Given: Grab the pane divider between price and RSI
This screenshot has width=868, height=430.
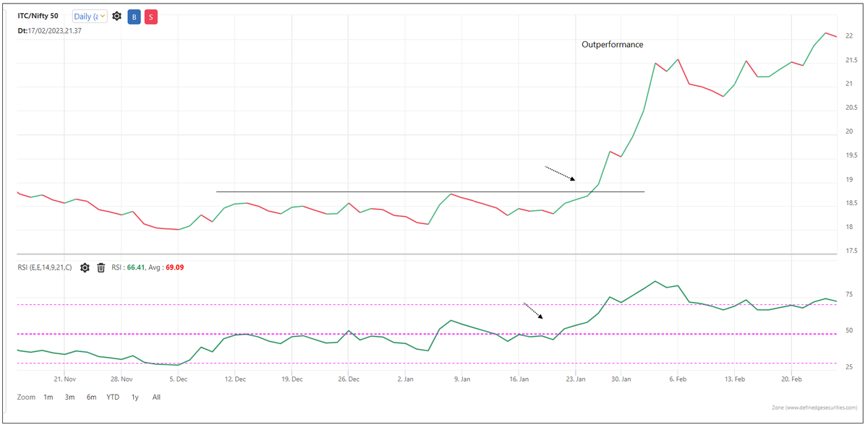Looking at the screenshot, I should point(427,254).
